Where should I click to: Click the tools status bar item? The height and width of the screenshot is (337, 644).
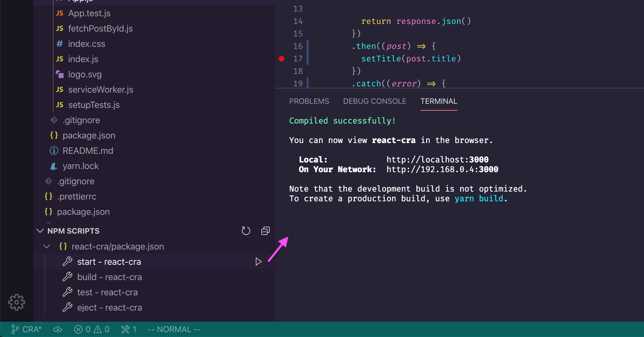129,329
